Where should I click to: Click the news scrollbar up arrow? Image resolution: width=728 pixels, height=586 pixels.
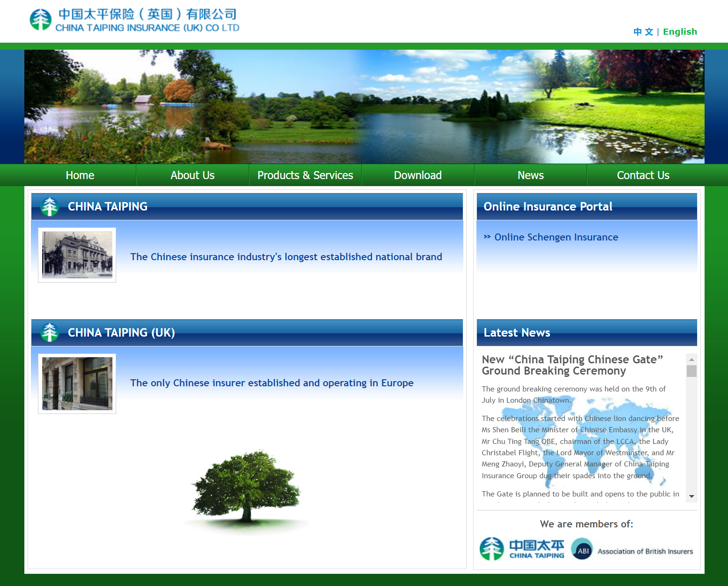point(691,359)
